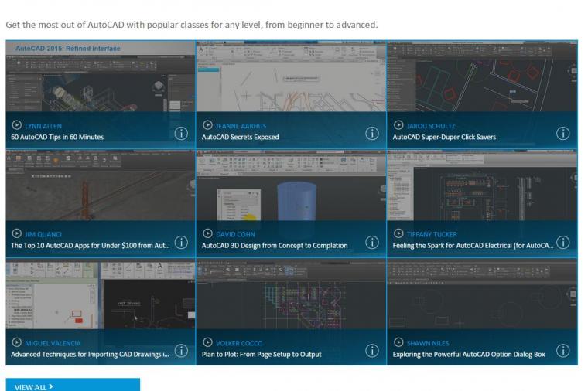This screenshot has width=588, height=391.
Task: Open info for 60 AutoCAD Tips in 60 Minutes
Action: (181, 133)
